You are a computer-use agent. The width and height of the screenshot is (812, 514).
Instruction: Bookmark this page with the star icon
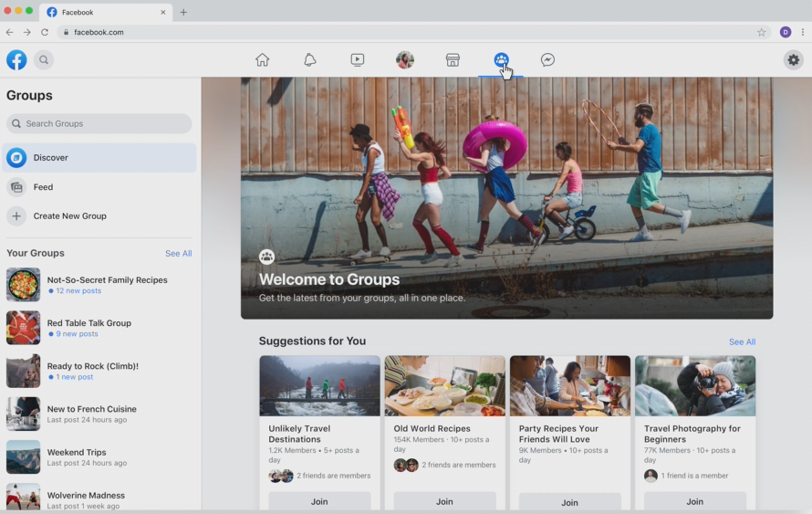761,32
